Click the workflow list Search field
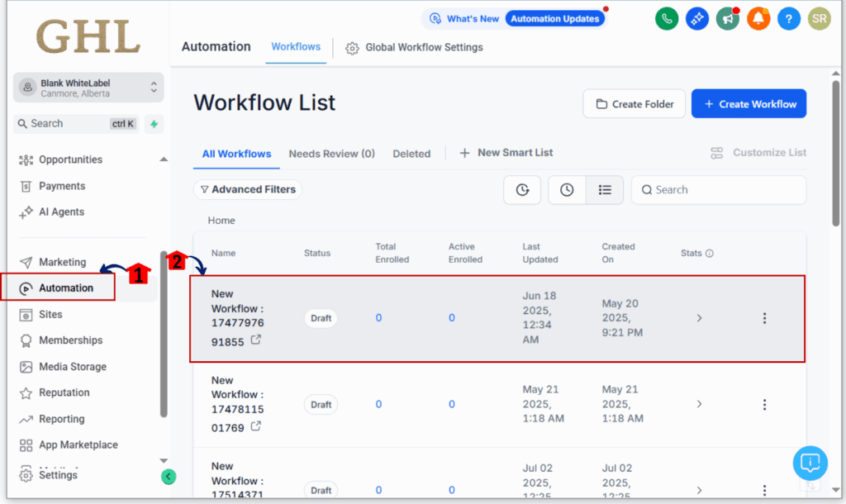 (719, 190)
